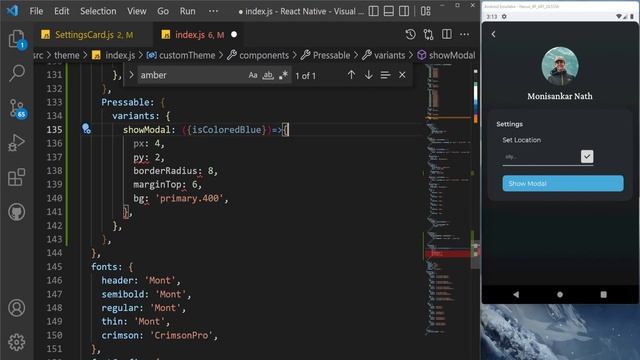Open editor More Actions ellipsis
The height and width of the screenshot is (360, 640).
coord(464,35)
